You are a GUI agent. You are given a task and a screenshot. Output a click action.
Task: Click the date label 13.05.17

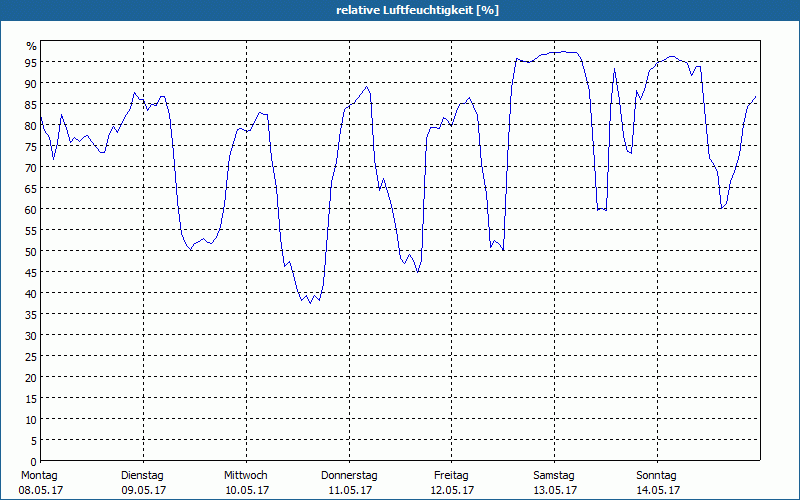click(555, 490)
